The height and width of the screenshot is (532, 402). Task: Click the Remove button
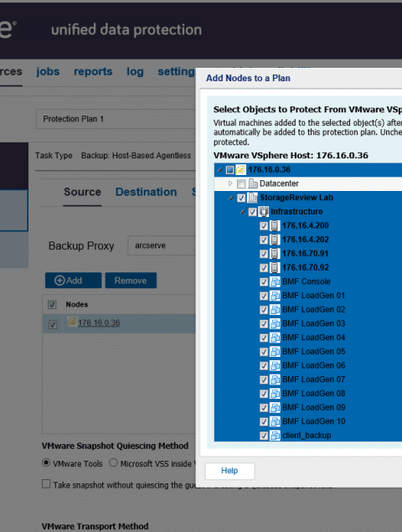131,281
